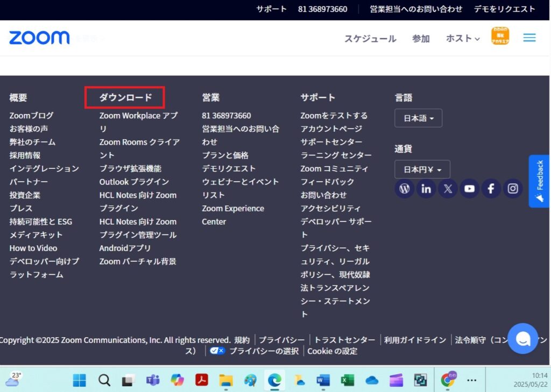The height and width of the screenshot is (392, 551).
Task: Click サポート in the top bar
Action: [x=271, y=9]
